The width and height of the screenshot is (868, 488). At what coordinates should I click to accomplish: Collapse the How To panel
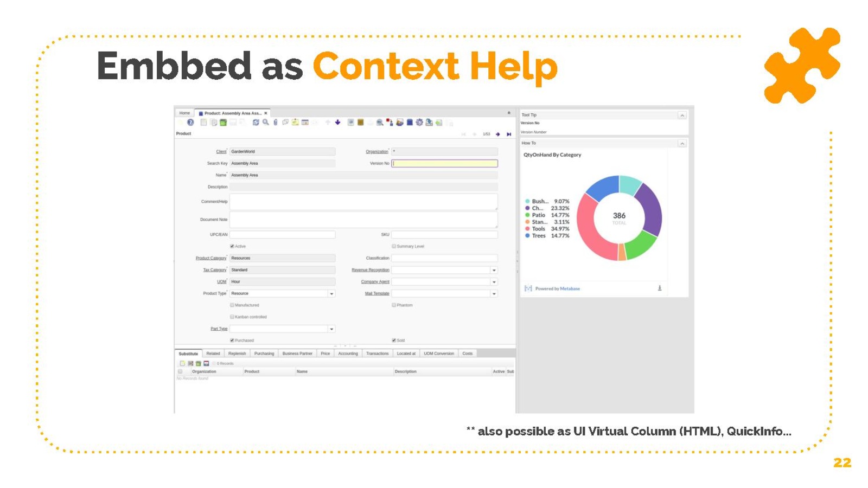pyautogui.click(x=682, y=144)
